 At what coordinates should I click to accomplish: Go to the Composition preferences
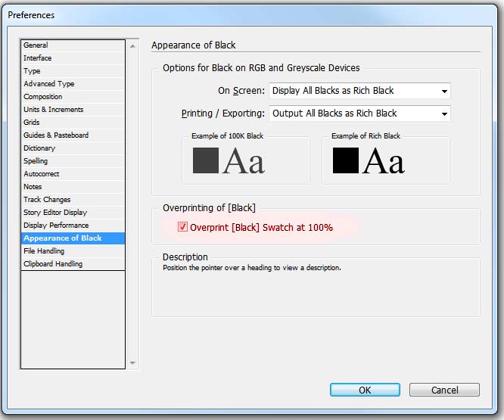[73, 97]
